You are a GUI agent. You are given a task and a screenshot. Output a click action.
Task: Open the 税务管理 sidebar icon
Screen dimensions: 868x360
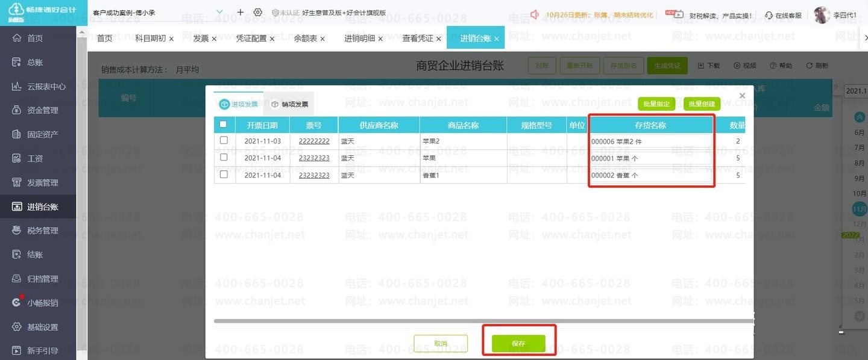tap(16, 231)
